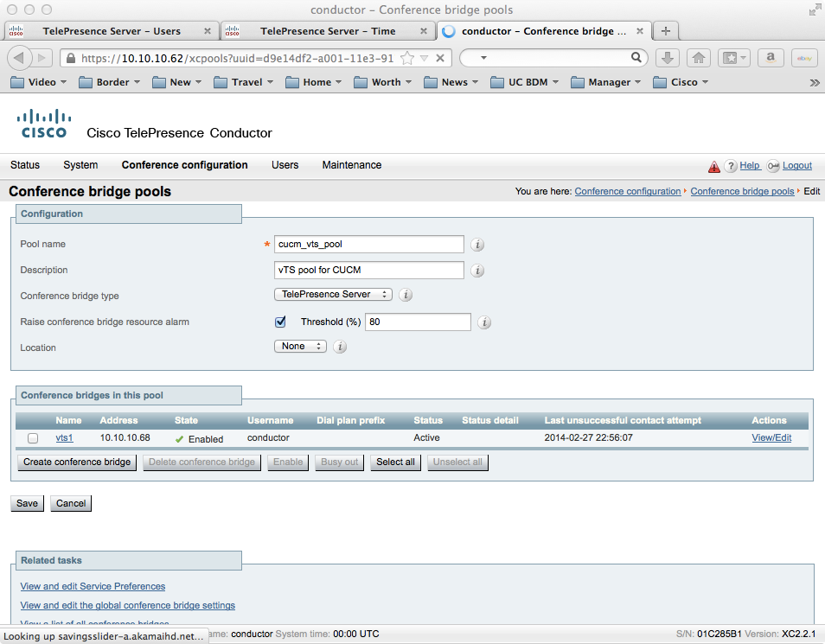
Task: Click the Logout link
Action: [797, 166]
